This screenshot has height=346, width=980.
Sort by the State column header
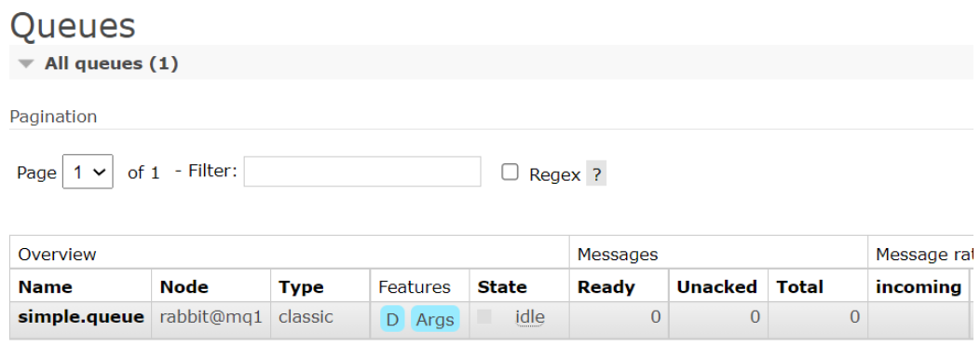point(502,287)
